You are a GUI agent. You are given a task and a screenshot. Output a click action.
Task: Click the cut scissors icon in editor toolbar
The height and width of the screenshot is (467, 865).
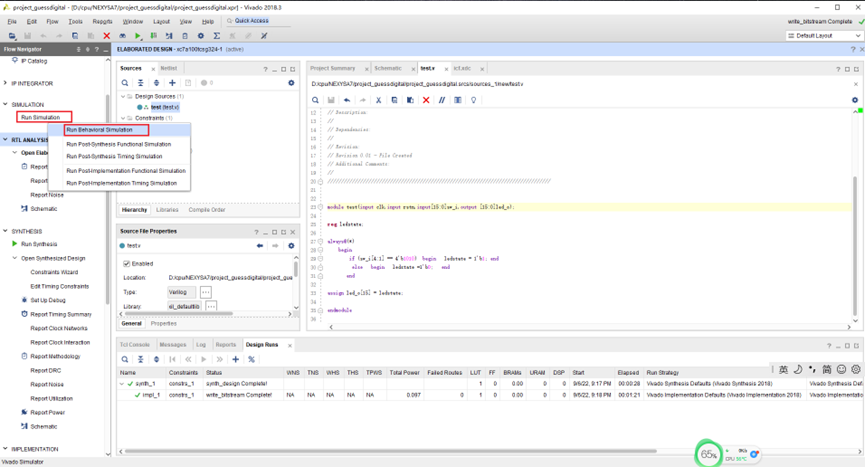click(x=378, y=100)
